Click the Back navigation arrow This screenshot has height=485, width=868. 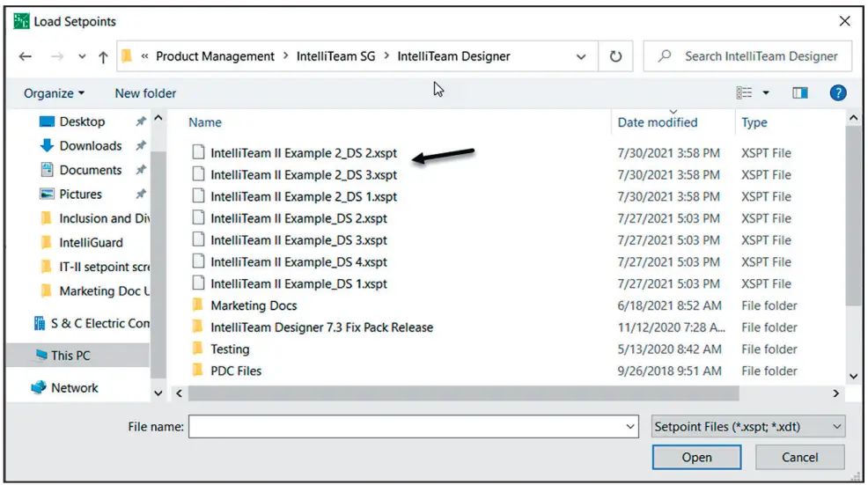[26, 57]
